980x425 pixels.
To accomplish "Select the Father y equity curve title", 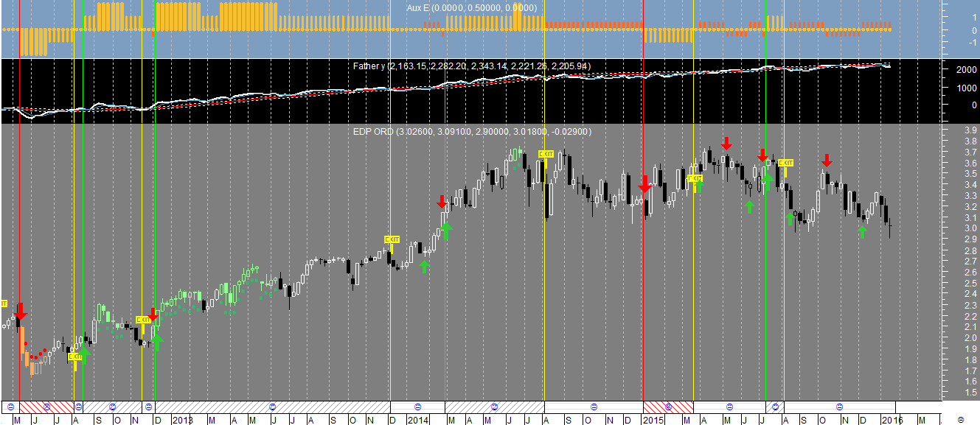I will click(472, 66).
